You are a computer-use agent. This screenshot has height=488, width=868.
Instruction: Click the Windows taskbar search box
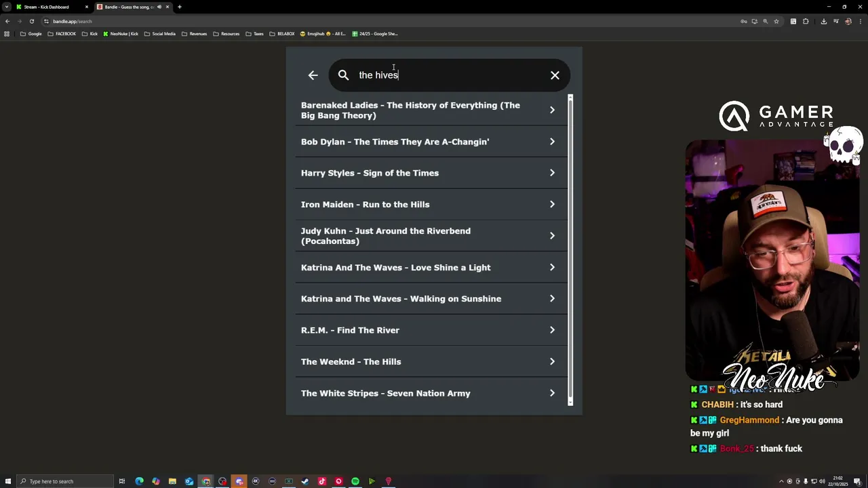pos(65,481)
